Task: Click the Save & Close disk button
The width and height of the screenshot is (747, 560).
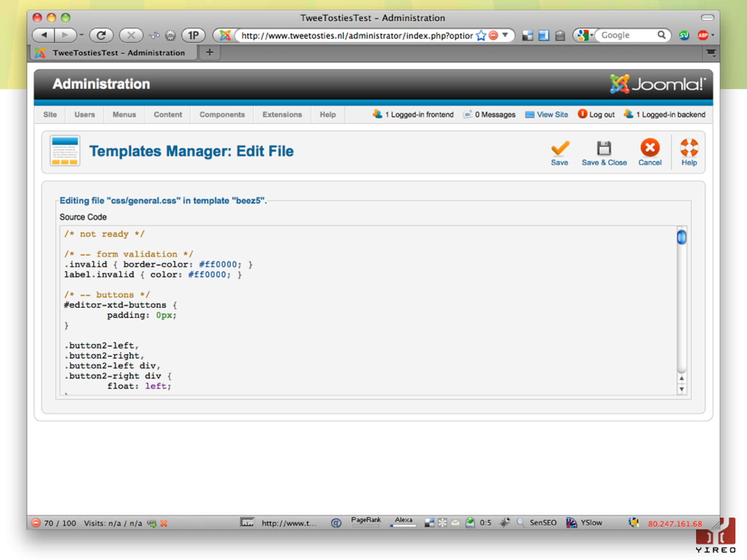Action: click(x=604, y=153)
